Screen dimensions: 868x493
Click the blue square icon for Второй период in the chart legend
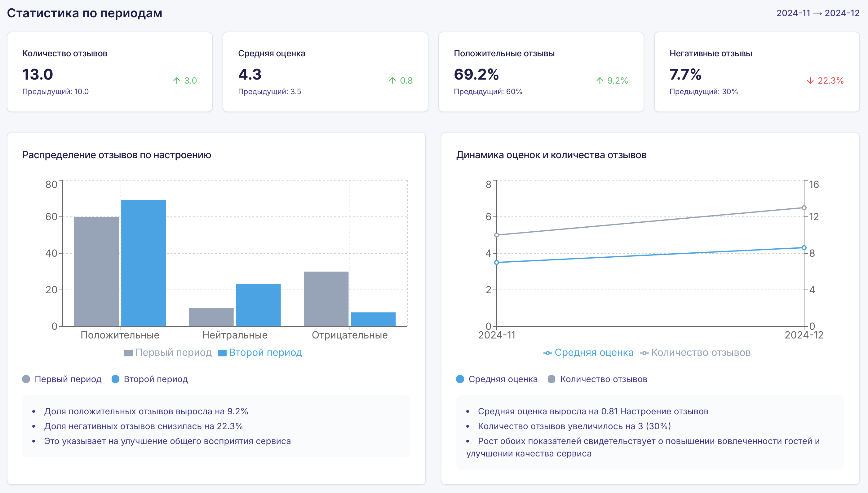(222, 353)
